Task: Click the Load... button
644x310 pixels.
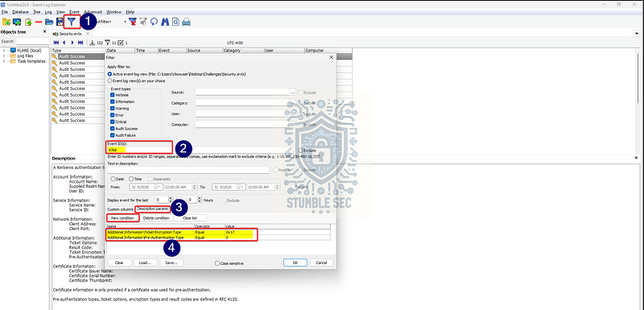Action: coord(145,262)
